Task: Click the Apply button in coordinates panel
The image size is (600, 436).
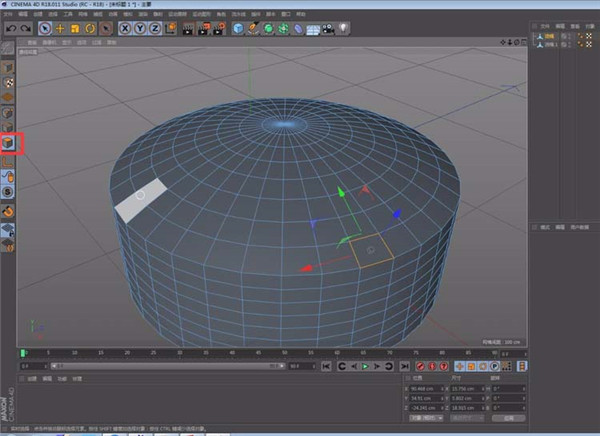Action: pyautogui.click(x=507, y=418)
